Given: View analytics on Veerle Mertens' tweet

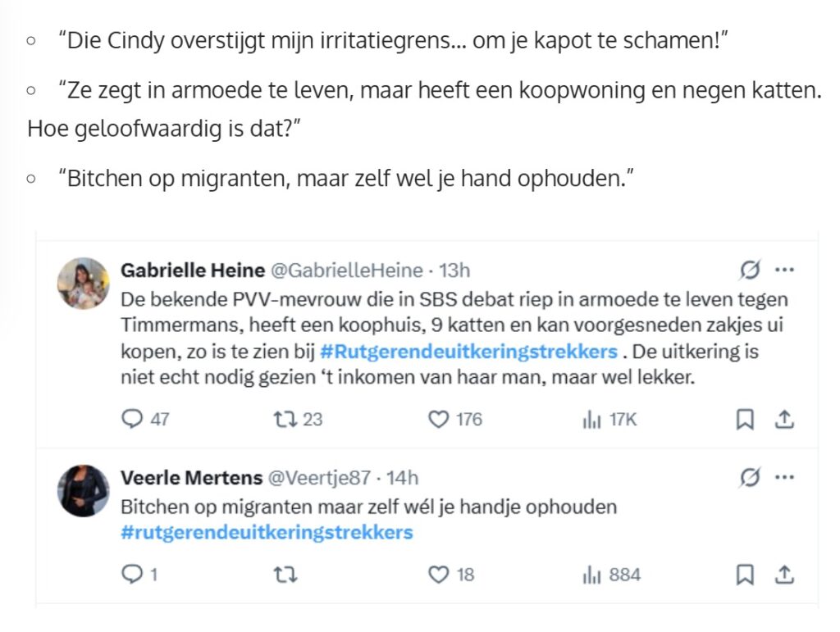Looking at the screenshot, I should [591, 575].
